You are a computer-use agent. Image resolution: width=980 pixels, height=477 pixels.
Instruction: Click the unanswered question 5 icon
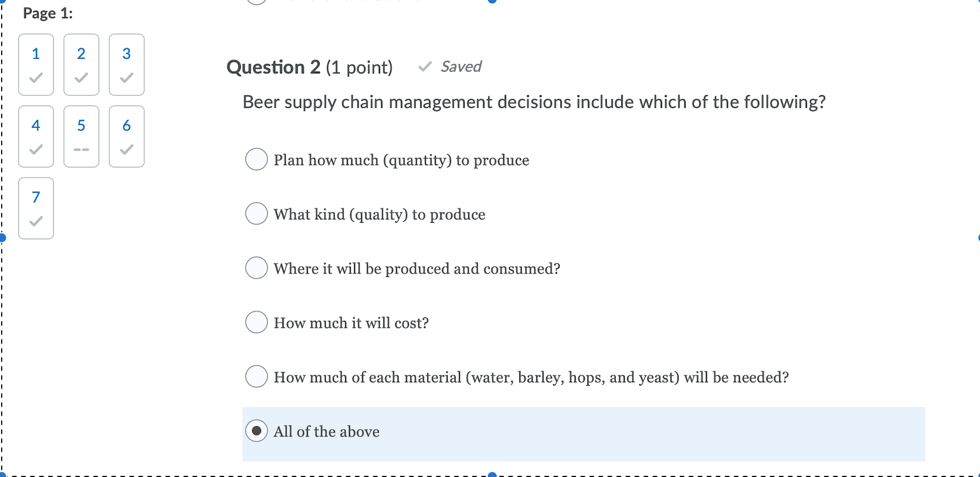(81, 136)
